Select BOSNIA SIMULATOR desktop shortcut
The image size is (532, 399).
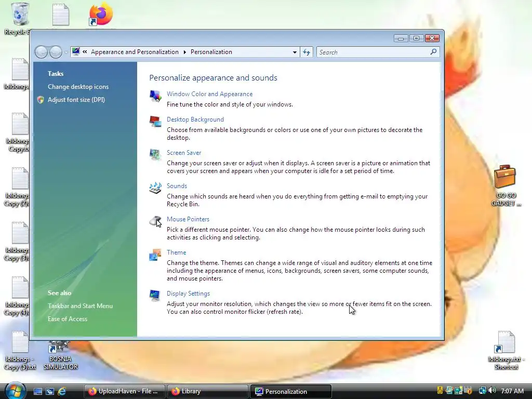tap(60, 355)
